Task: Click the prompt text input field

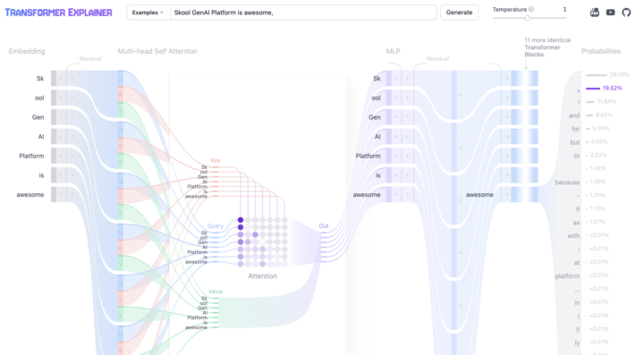Action: point(303,13)
